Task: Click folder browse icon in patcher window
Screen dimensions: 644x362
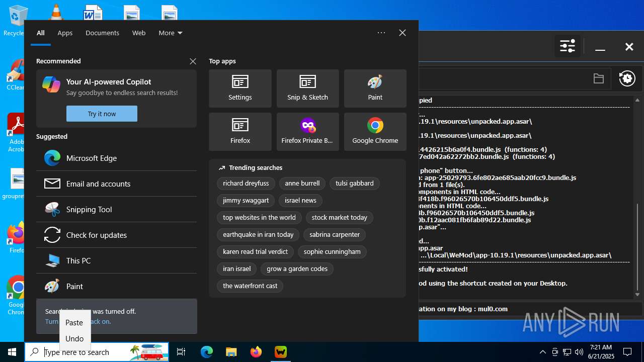Action: [598, 78]
